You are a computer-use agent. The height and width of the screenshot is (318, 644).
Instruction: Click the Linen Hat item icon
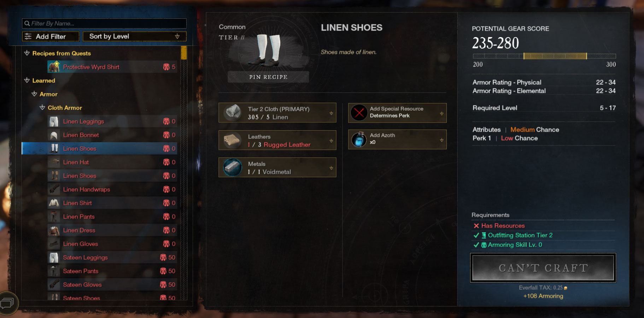54,162
